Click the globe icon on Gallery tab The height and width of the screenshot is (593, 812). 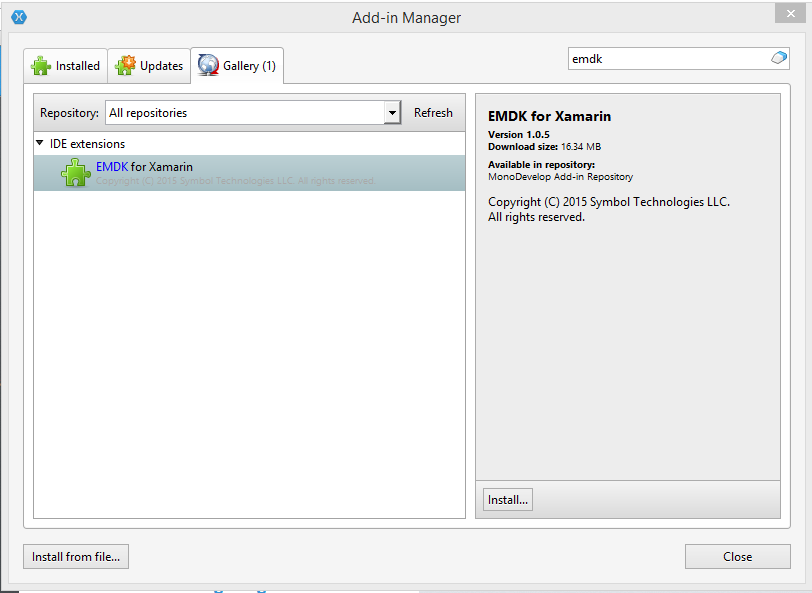point(208,66)
